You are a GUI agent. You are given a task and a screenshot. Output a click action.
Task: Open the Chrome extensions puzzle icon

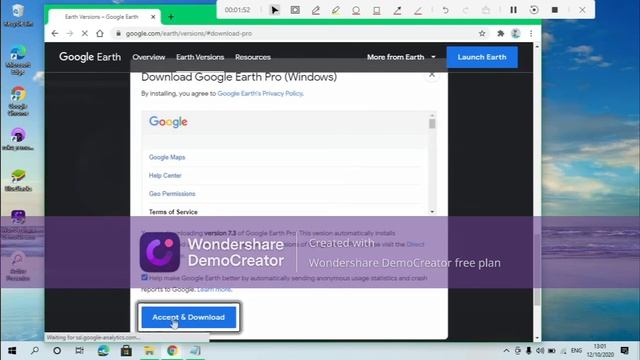(500, 33)
